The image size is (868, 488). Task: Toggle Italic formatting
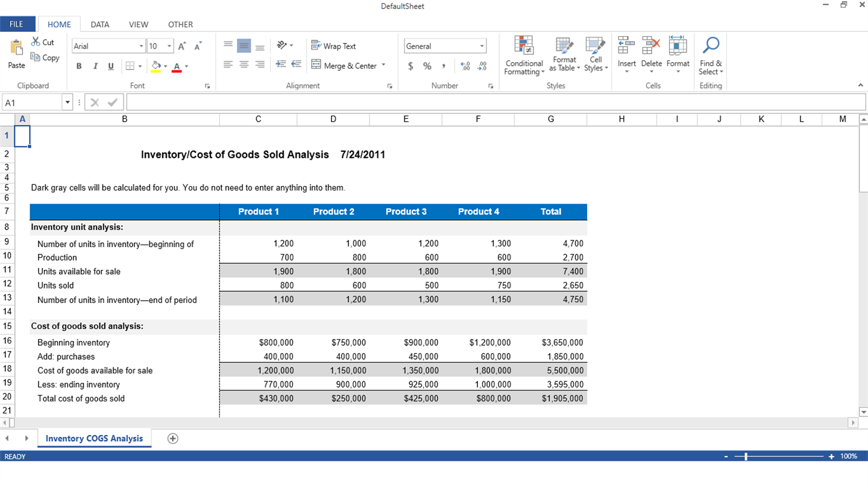tap(95, 66)
